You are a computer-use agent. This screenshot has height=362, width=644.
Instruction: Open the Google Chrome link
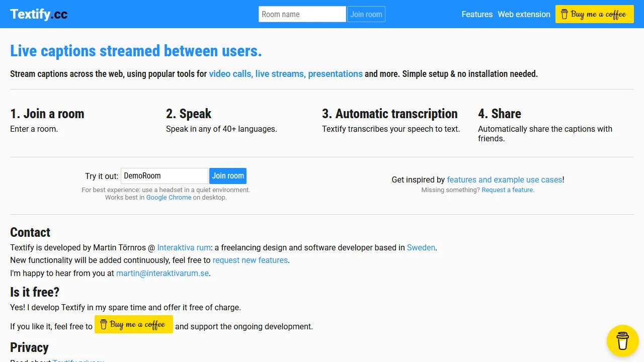169,197
